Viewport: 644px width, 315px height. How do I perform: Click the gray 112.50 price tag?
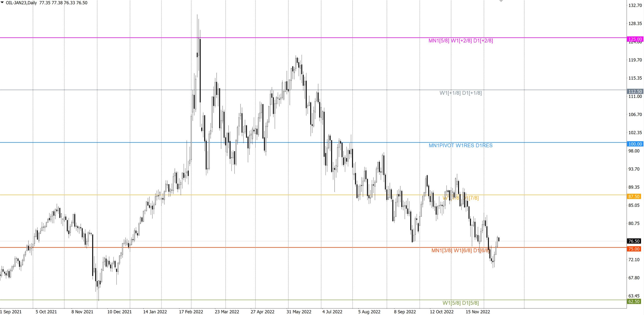(635, 91)
